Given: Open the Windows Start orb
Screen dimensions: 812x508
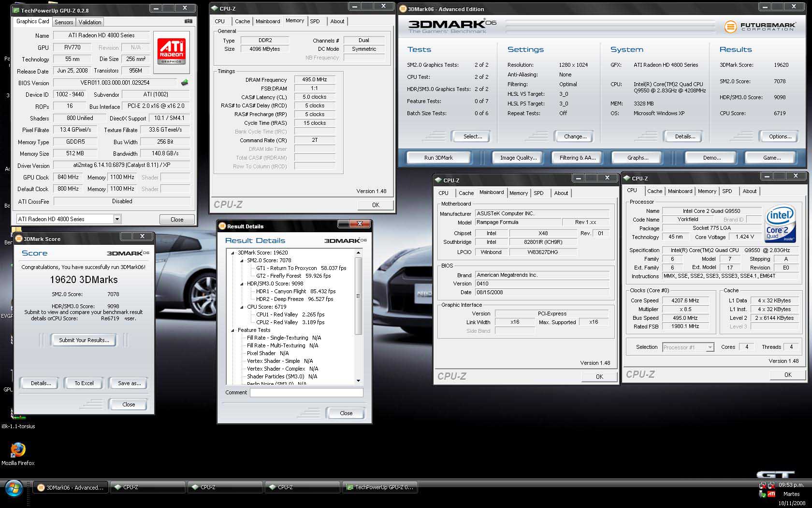Looking at the screenshot, I should [x=13, y=488].
